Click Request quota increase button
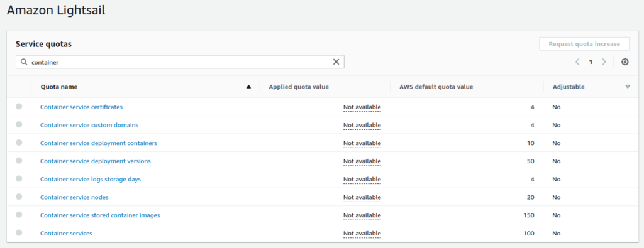Viewport: 644px width, 248px height. click(584, 44)
